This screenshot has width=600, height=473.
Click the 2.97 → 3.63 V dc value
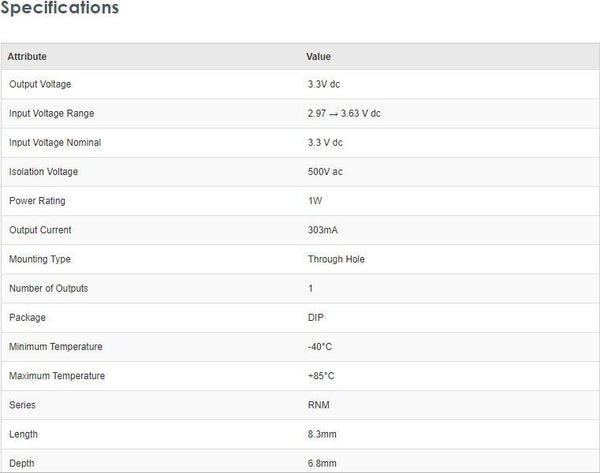pos(344,114)
